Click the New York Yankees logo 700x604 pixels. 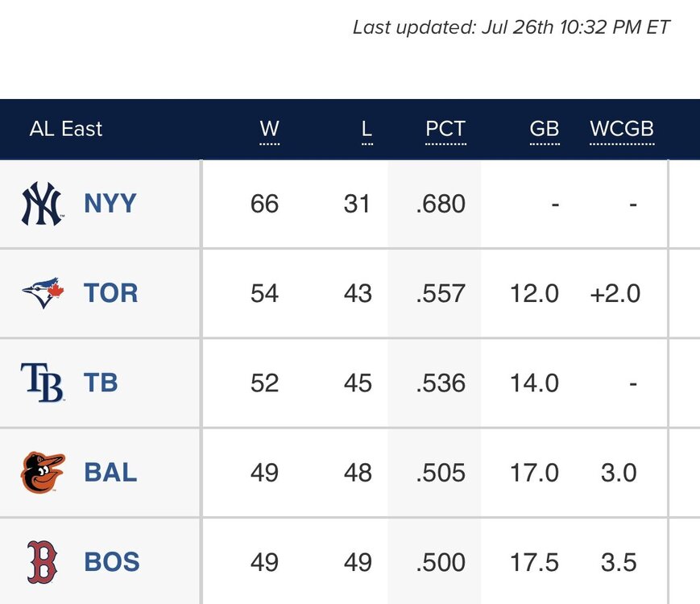pos(42,204)
